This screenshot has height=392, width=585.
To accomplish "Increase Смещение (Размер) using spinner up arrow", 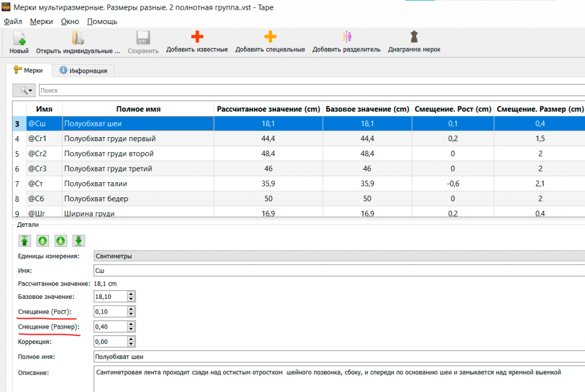I will (x=131, y=323).
